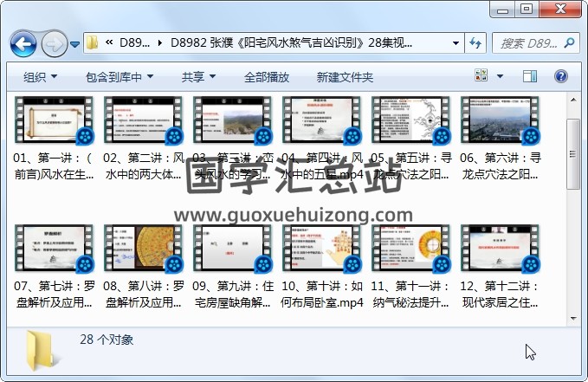The width and height of the screenshot is (588, 382).
Task: Open the 组织 menu
Action: point(40,77)
